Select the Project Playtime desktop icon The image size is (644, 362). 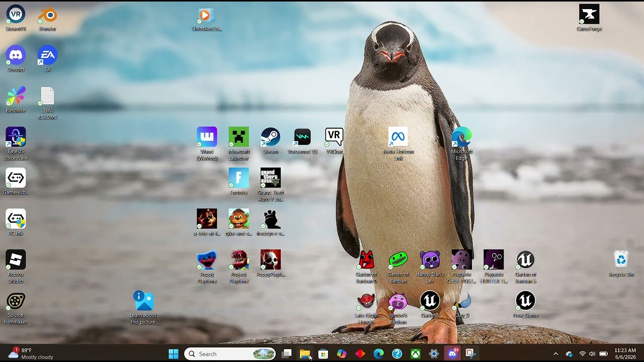(238, 267)
